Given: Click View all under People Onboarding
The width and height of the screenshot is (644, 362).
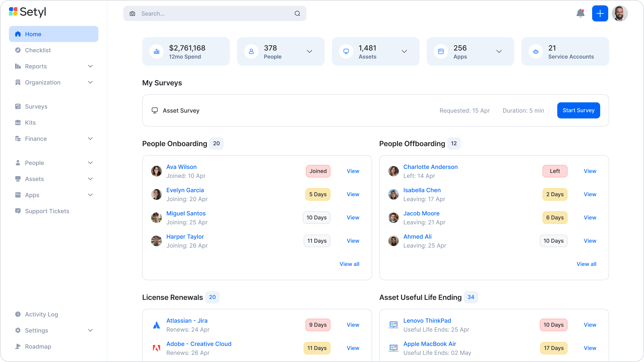Looking at the screenshot, I should pos(350,264).
